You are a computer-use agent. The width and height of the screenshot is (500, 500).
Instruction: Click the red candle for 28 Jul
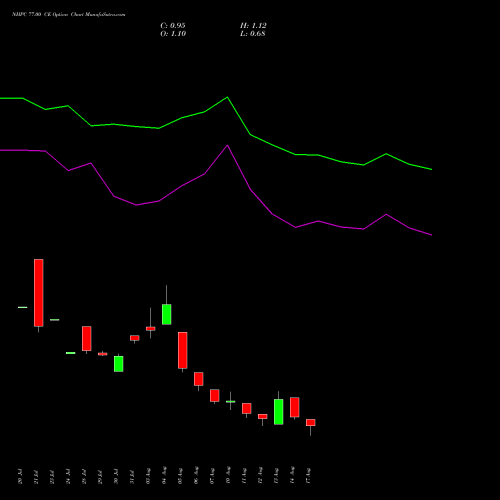(87, 338)
